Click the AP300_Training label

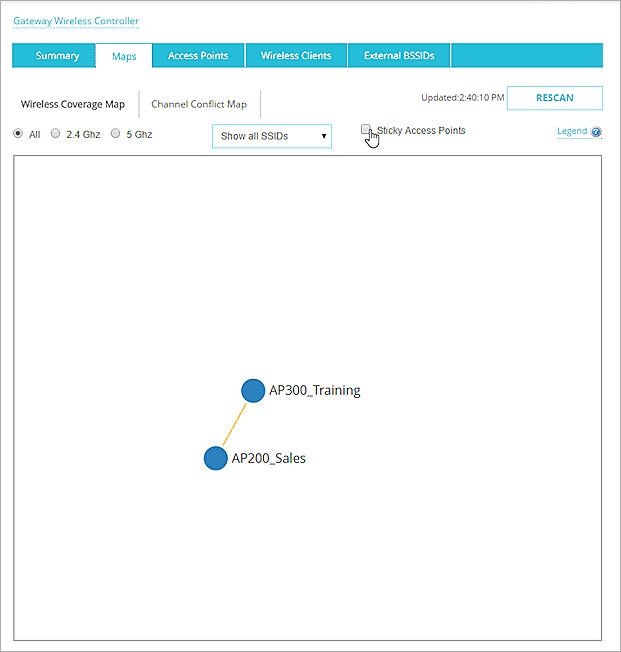pyautogui.click(x=315, y=390)
